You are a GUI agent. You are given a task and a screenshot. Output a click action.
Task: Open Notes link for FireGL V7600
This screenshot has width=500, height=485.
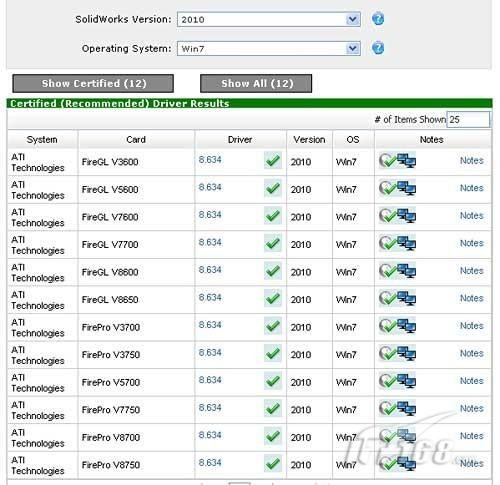coord(472,216)
